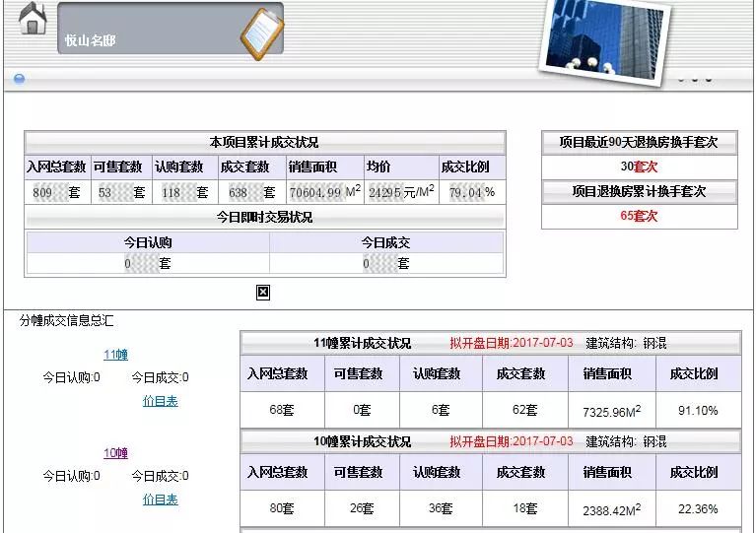
Task: Open 价目表 link under 11幢
Action: pos(160,401)
